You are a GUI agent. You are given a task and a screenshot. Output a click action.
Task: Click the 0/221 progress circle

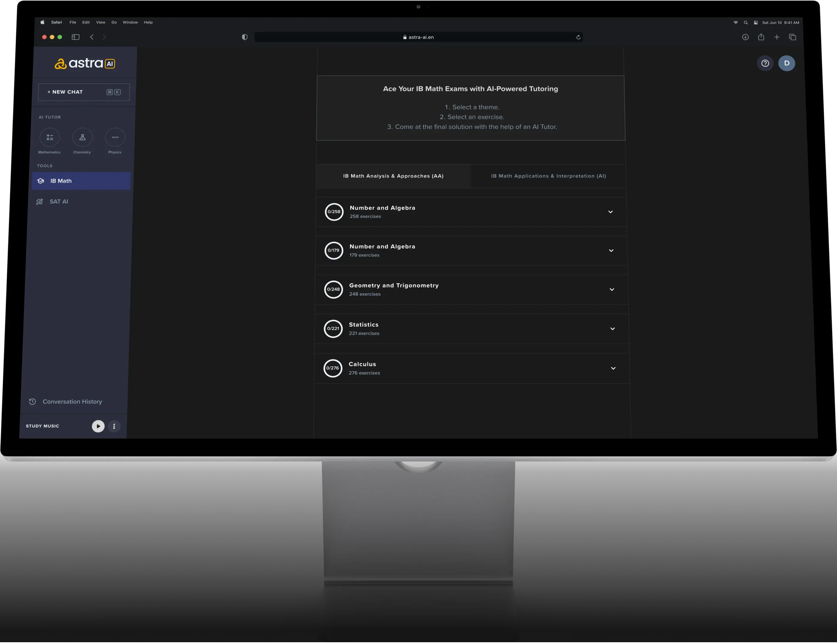333,329
